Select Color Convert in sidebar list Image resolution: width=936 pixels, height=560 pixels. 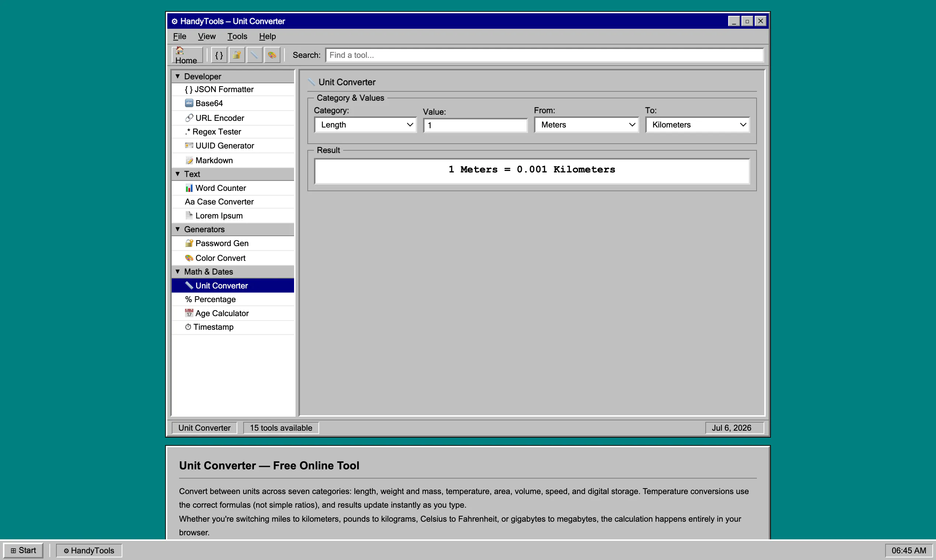[233, 258]
